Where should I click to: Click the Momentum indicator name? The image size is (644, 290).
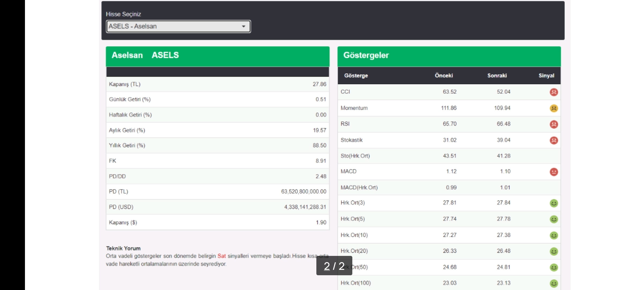(354, 108)
